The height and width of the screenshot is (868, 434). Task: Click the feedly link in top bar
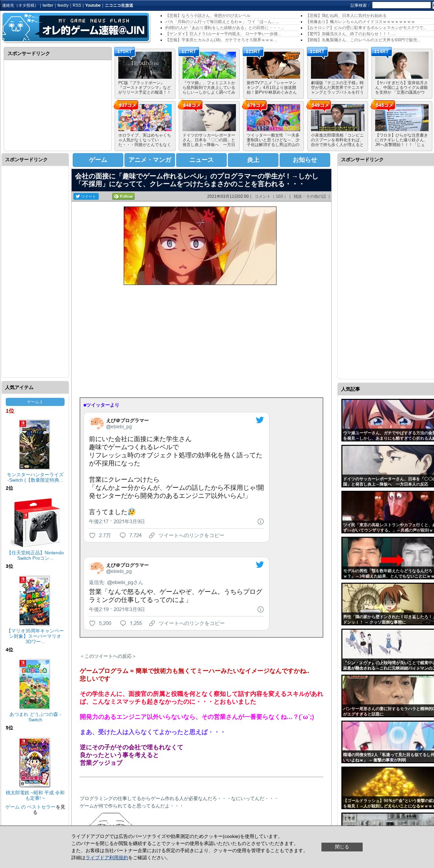pos(63,5)
